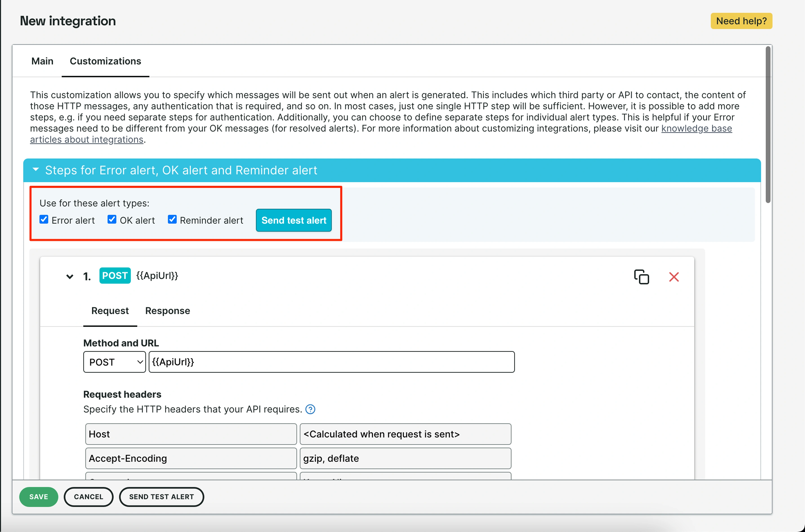Click the {{ApiUrl}} URL input field
Viewport: 805px width, 532px height.
coord(331,362)
